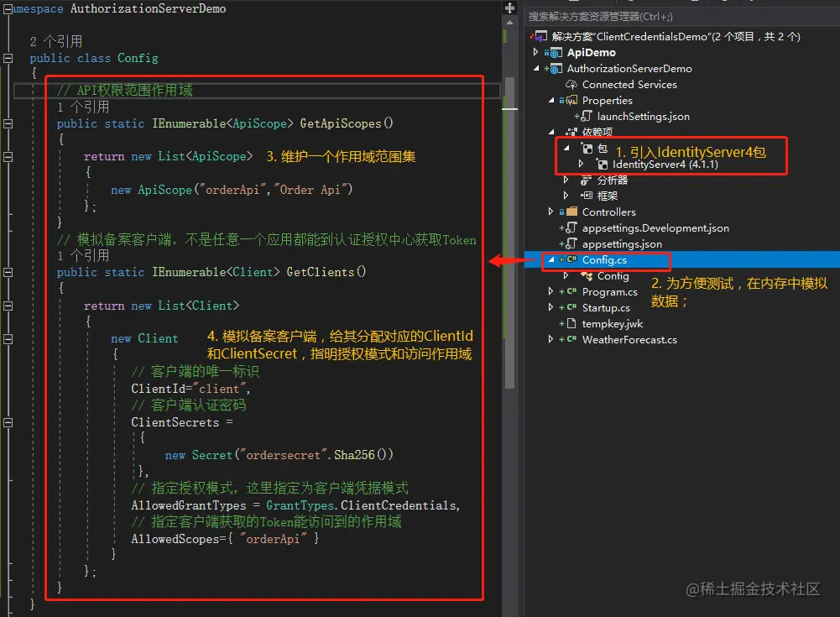Click the appsettings.json file icon
The width and height of the screenshot is (840, 617).
[x=571, y=244]
